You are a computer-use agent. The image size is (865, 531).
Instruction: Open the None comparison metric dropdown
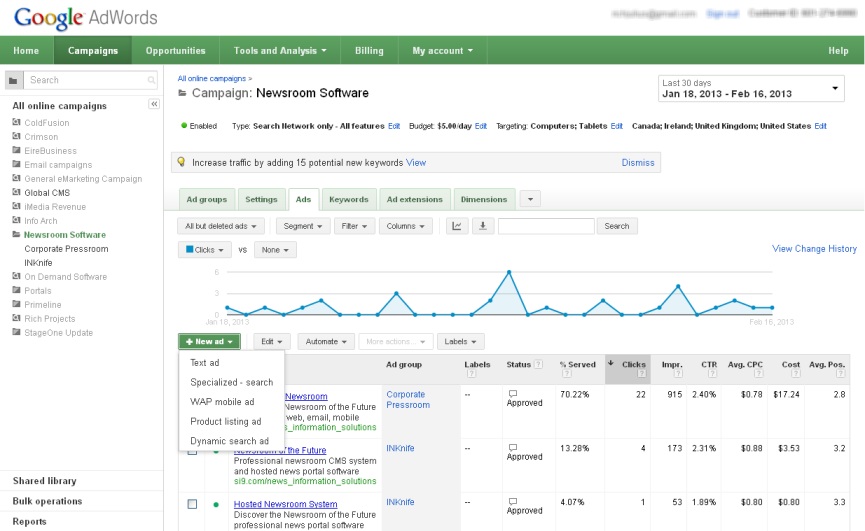275,250
